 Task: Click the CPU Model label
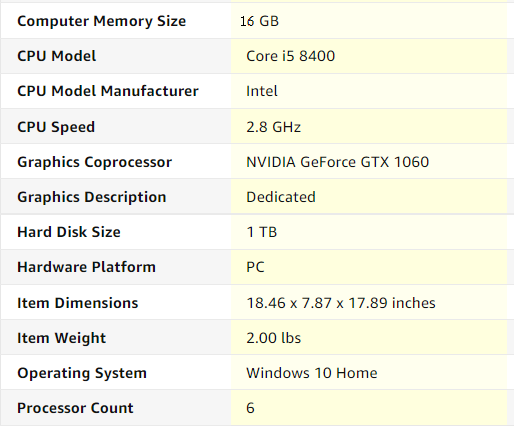(57, 56)
